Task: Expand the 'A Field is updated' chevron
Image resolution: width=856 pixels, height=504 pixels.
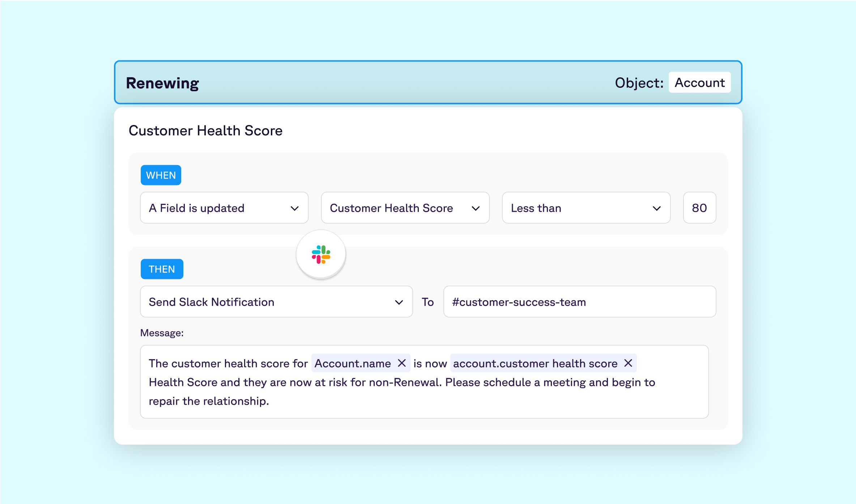Action: coord(294,208)
